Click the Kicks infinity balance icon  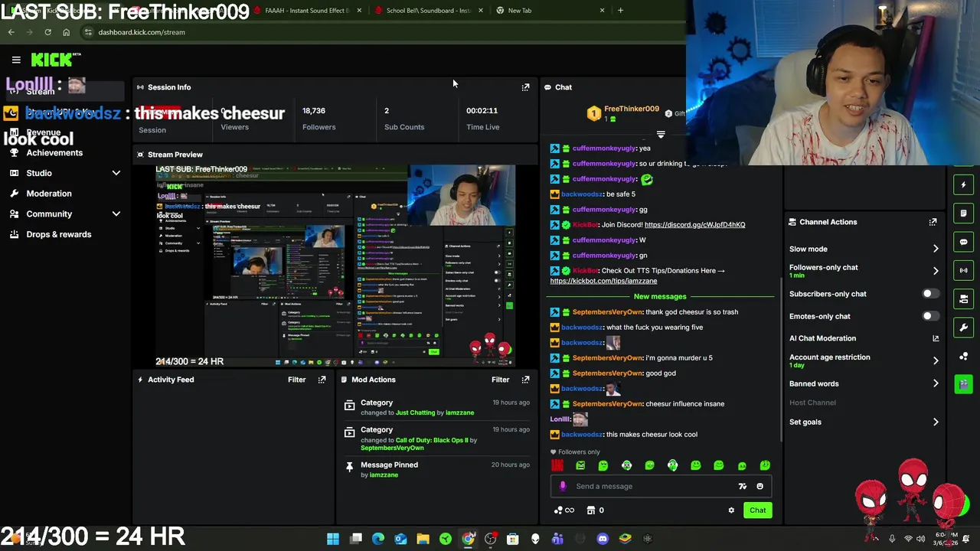tap(563, 510)
